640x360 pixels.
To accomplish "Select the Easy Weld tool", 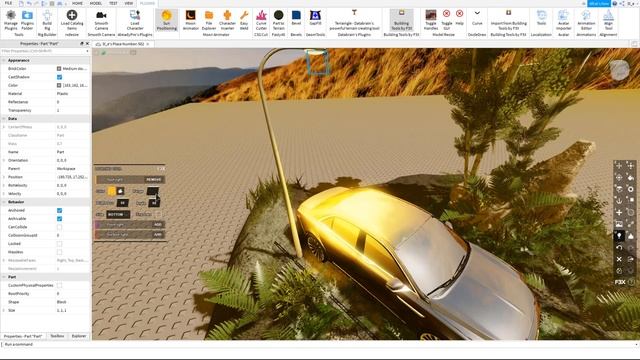I will coord(244,20).
